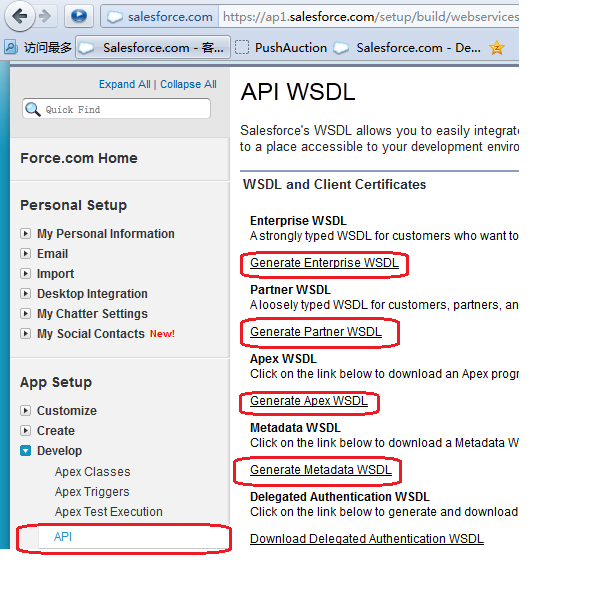The image size is (590, 591).
Task: Click the Collapse All link
Action: coord(188,84)
